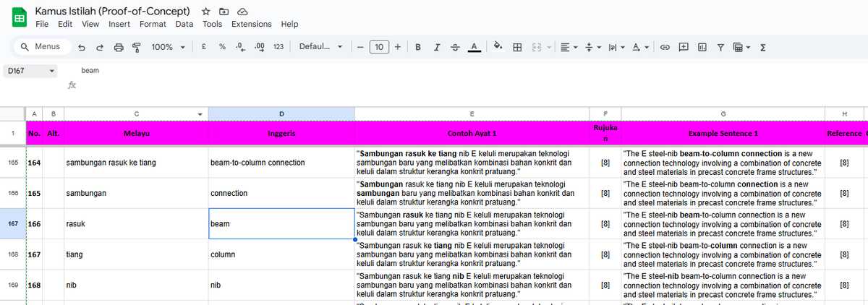Viewport: 868px width, 305px height.
Task: Click the Create a filter funnel icon
Action: [x=720, y=47]
